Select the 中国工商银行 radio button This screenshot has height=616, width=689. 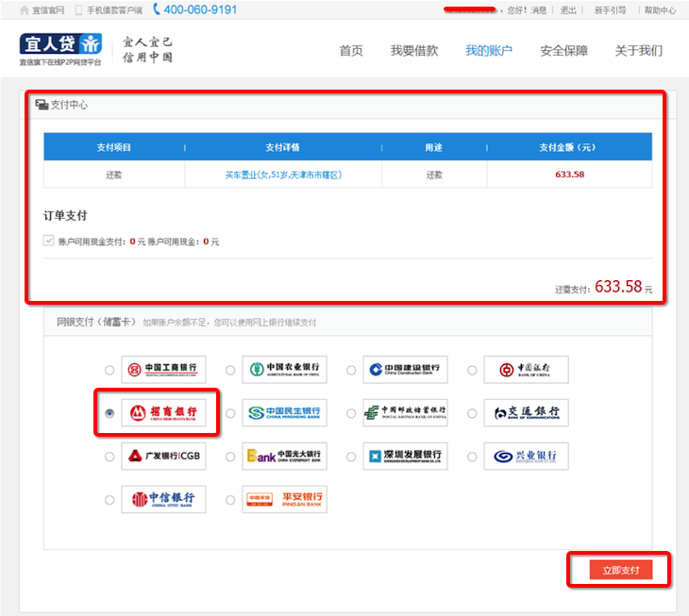109,370
